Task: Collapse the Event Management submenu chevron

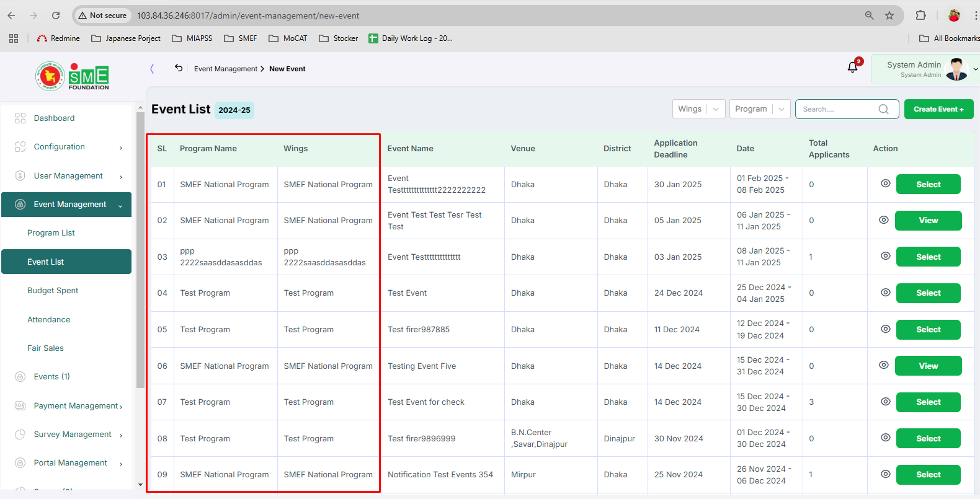Action: pos(120,205)
